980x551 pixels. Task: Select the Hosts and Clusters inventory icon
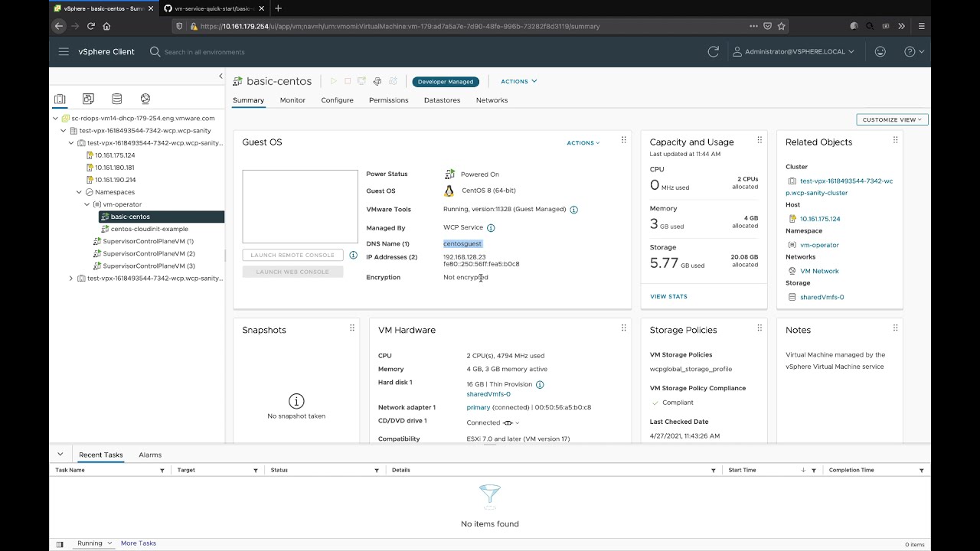60,99
